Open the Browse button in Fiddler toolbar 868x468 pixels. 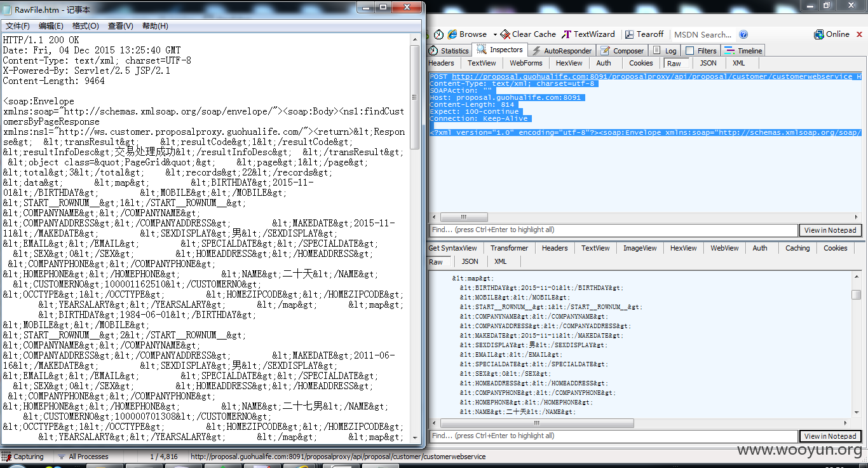click(468, 34)
